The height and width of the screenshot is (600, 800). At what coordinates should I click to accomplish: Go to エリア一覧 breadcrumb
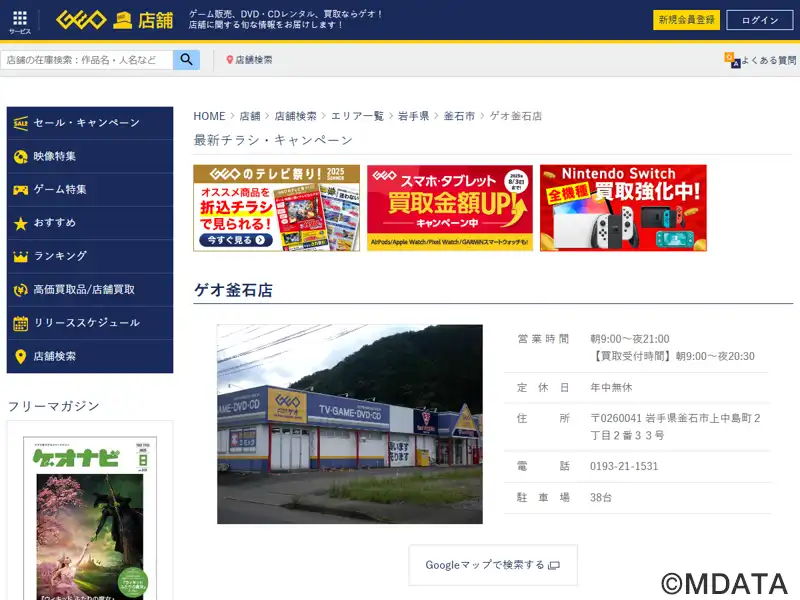point(357,116)
